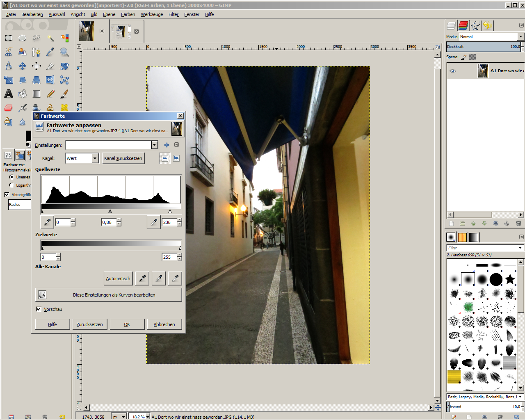Open the Werkzeuge menu
This screenshot has height=420, width=525.
(152, 14)
